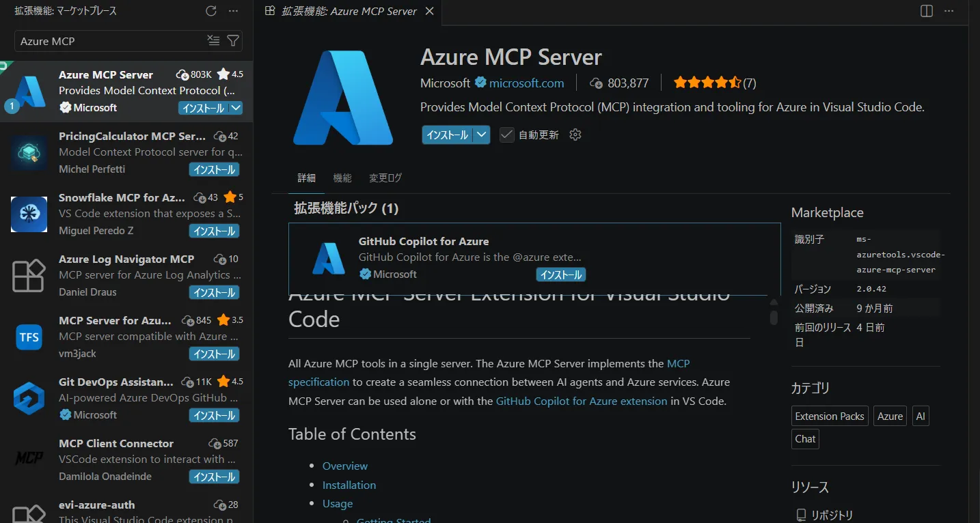
Task: Refresh the extensions marketplace list
Action: [211, 10]
